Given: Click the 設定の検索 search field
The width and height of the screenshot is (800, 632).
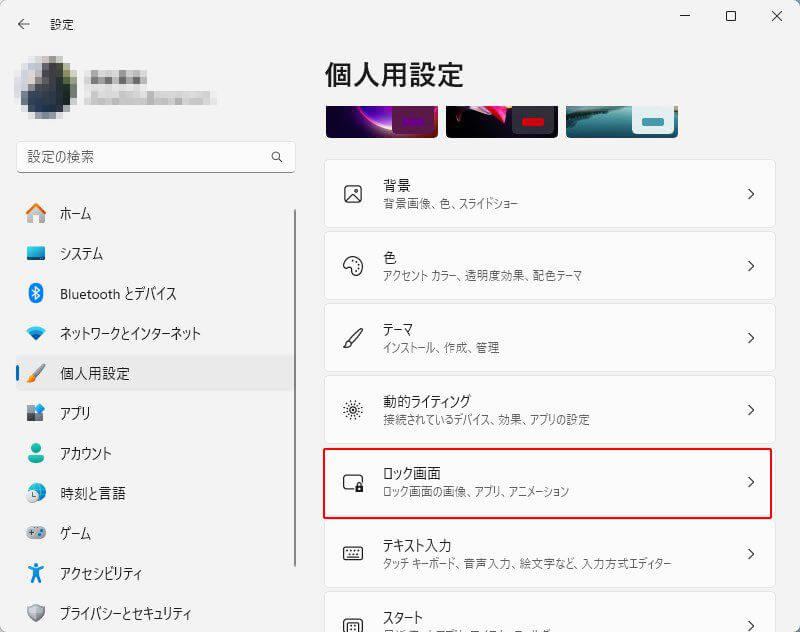Looking at the screenshot, I should (x=145, y=157).
